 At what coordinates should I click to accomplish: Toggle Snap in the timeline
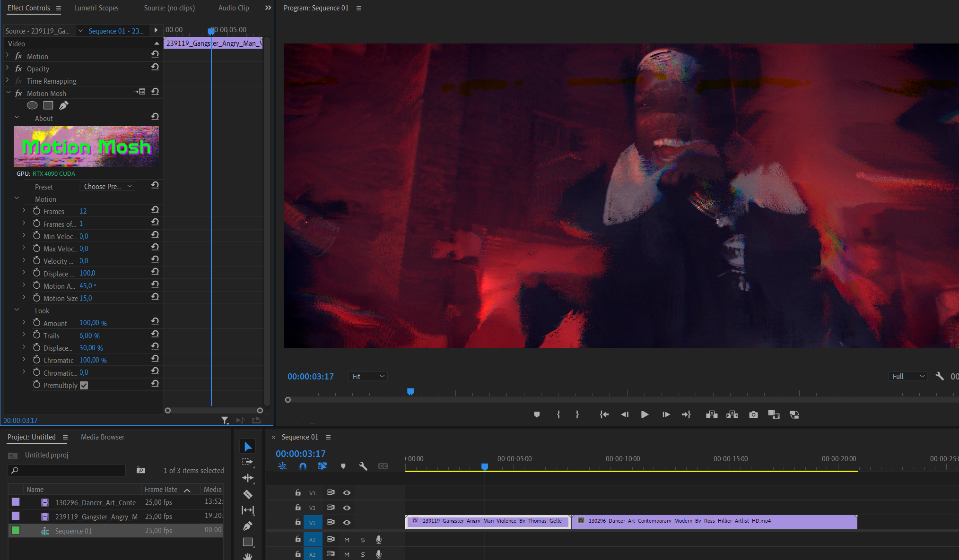point(303,466)
